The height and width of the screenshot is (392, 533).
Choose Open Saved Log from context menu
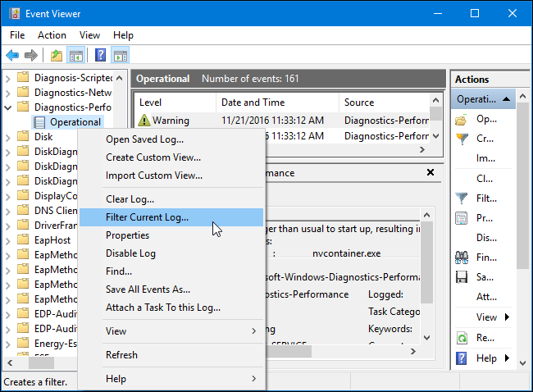[x=171, y=139]
